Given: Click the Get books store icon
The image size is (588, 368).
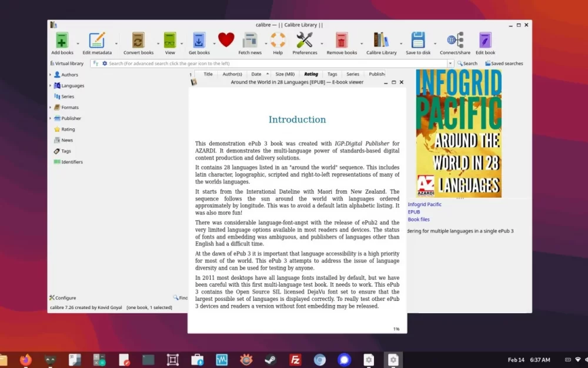Looking at the screenshot, I should [x=199, y=40].
